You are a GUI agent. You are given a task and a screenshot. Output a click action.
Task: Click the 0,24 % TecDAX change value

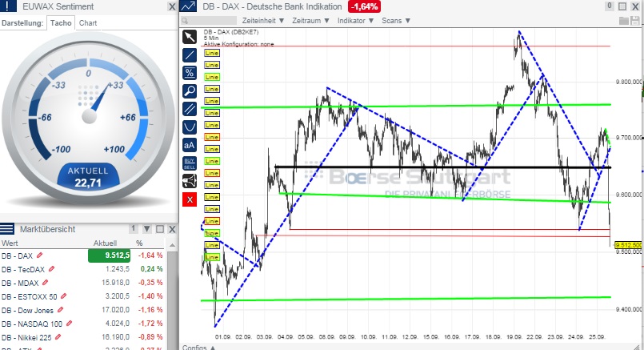pos(151,269)
